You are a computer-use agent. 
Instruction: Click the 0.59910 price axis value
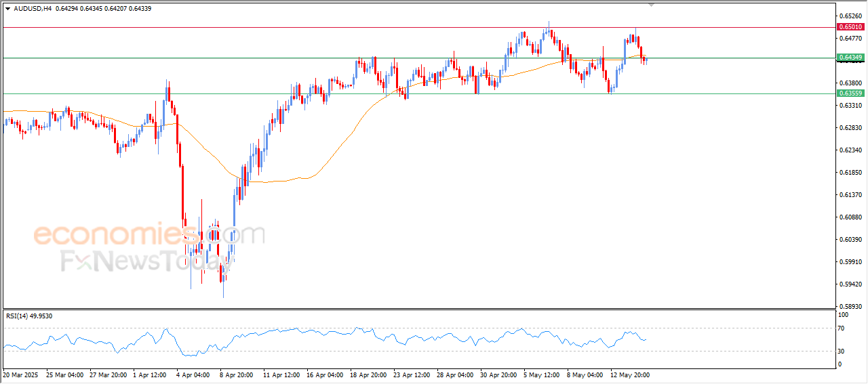coord(851,261)
